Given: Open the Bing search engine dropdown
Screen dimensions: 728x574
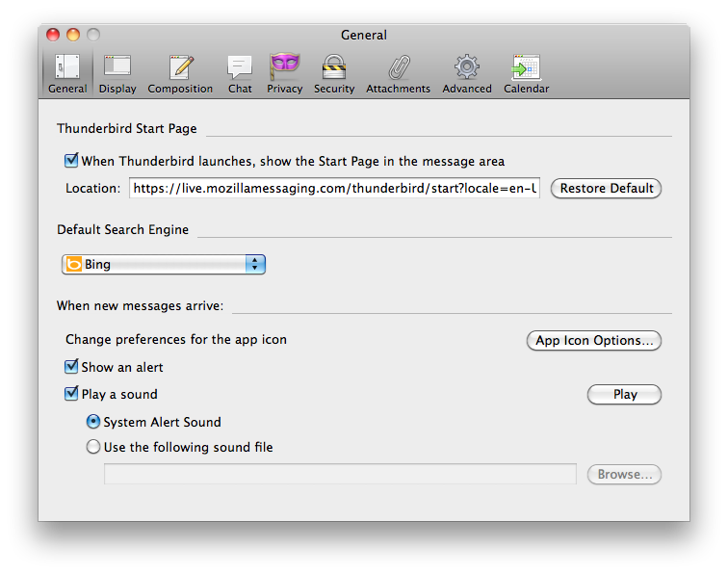Looking at the screenshot, I should coord(163,264).
